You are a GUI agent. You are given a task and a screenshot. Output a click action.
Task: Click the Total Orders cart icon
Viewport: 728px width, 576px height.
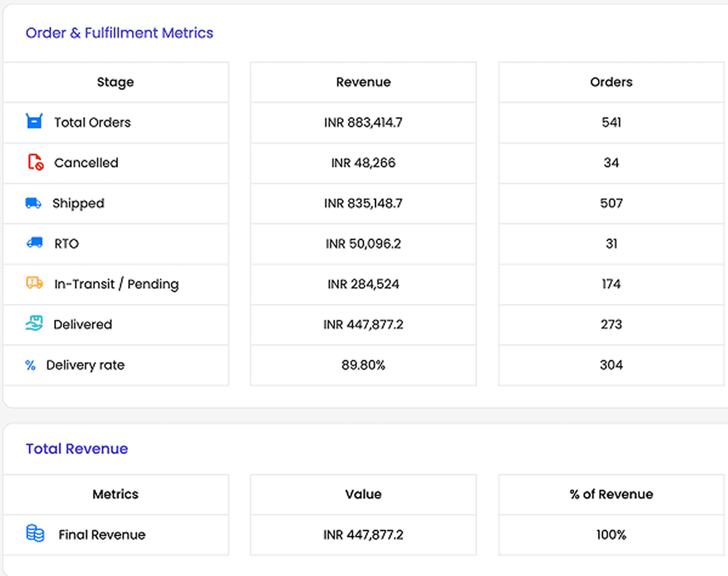[34, 121]
